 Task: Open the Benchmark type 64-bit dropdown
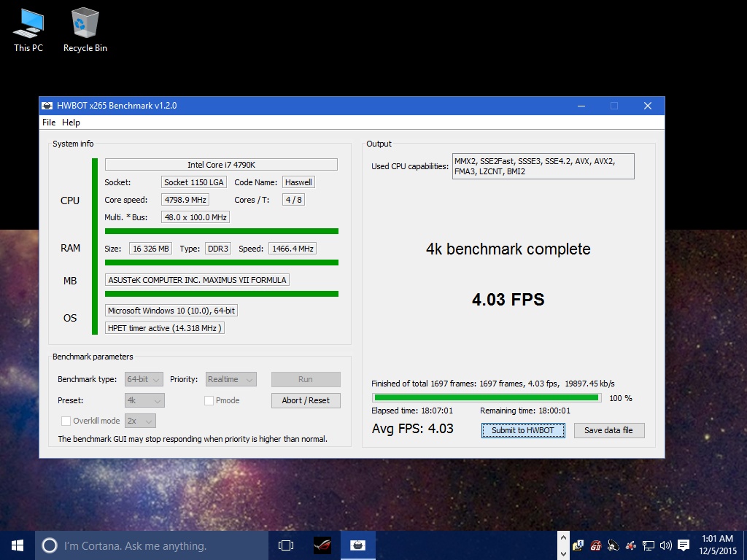click(144, 379)
